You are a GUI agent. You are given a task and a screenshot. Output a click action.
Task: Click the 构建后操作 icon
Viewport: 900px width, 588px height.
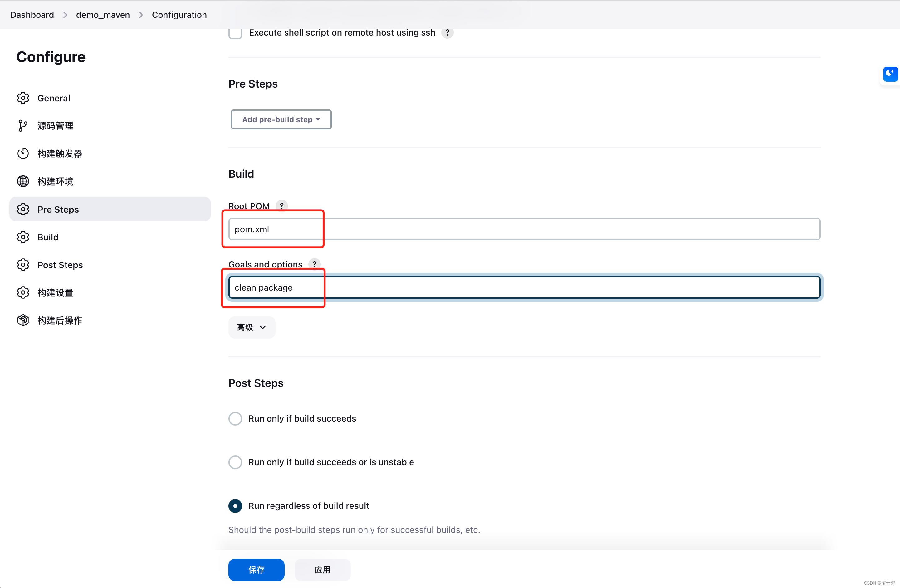coord(23,320)
